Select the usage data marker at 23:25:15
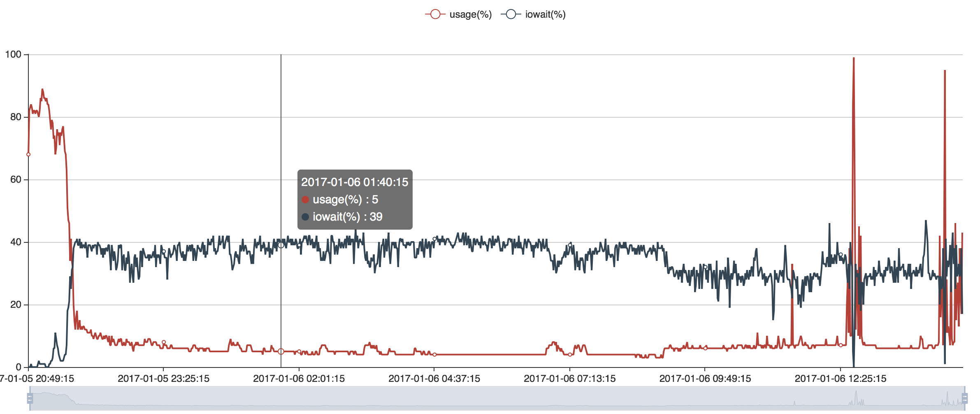The image size is (980, 414). coord(164,342)
